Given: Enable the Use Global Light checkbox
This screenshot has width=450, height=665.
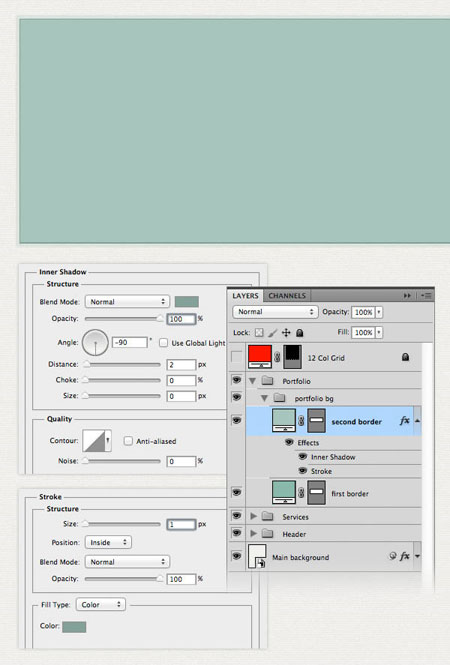Looking at the screenshot, I should click(163, 343).
